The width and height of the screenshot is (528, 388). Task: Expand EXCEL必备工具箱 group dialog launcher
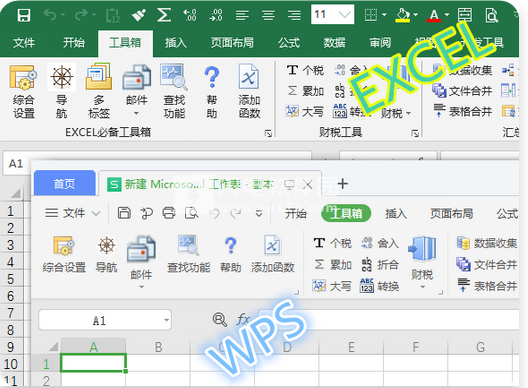coord(268,134)
